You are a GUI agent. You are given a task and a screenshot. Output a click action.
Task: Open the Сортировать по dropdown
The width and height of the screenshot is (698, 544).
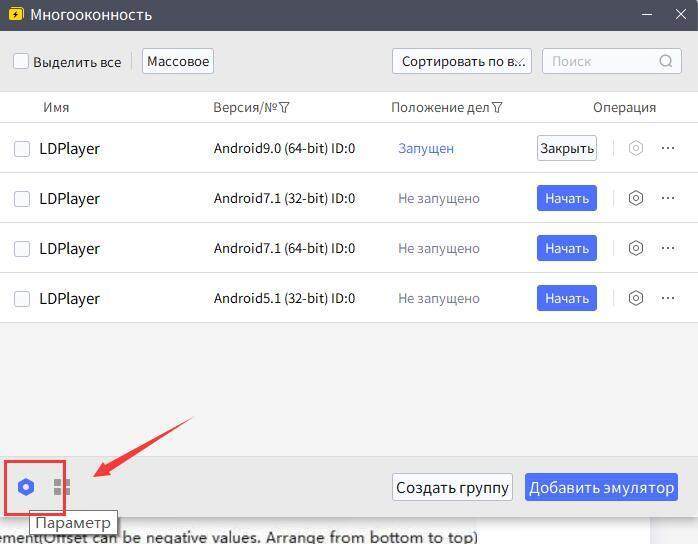(x=462, y=61)
